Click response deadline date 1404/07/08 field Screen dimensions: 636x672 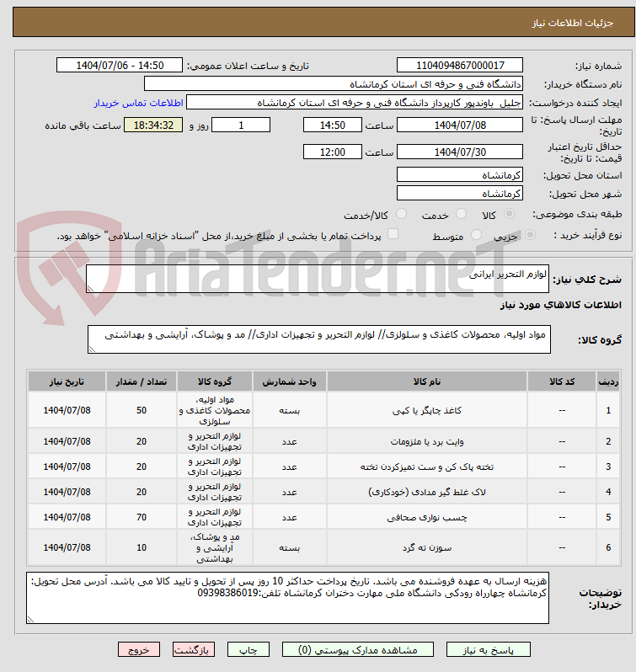pos(459,125)
